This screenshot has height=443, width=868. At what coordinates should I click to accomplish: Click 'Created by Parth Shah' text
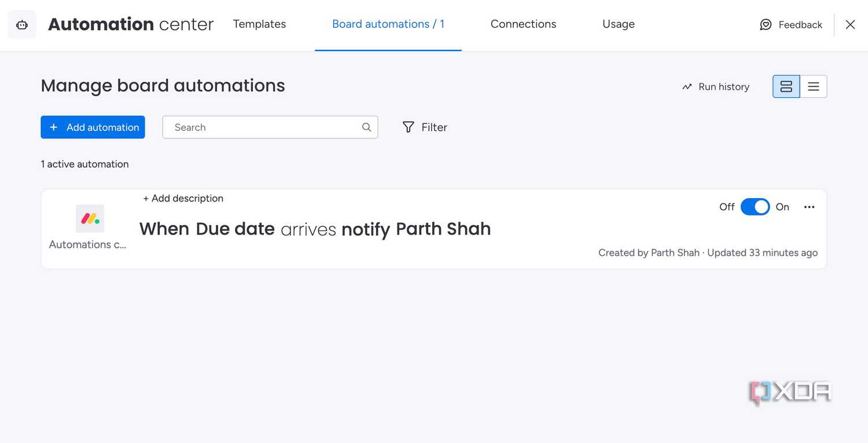(649, 253)
